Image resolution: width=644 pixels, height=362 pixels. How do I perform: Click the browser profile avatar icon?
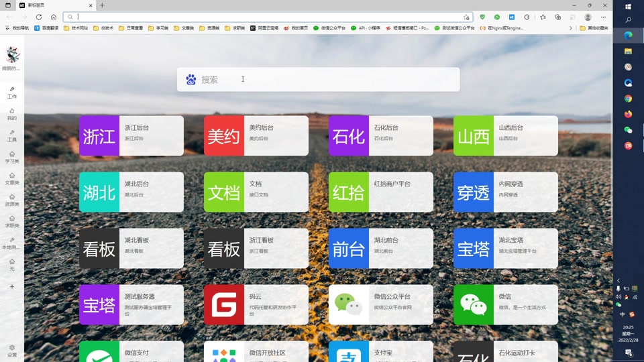(588, 17)
